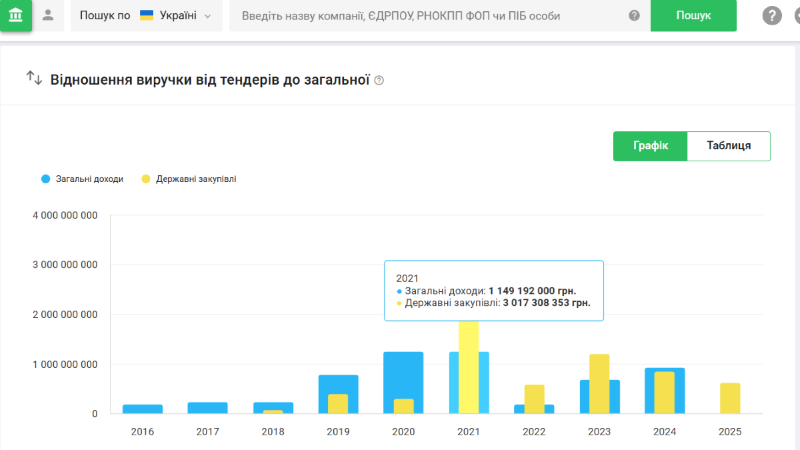Click the person profile icon
This screenshot has height=450, width=800.
point(48,16)
